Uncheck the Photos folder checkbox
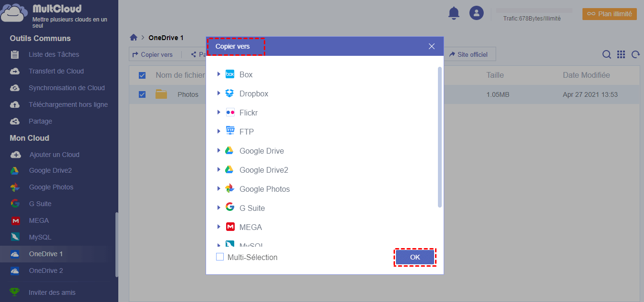Screen dimensions: 644x302 [x=142, y=94]
